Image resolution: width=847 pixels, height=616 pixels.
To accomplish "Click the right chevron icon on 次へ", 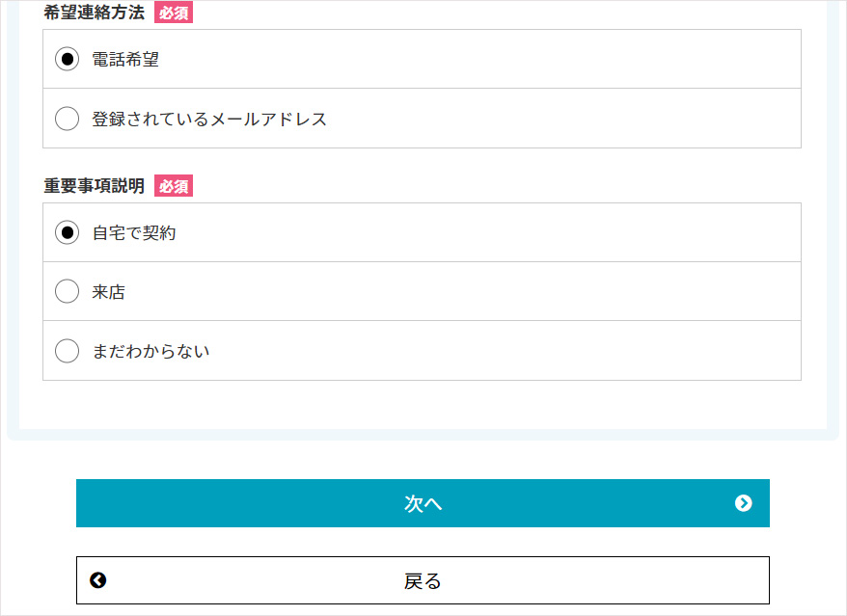I will (743, 503).
